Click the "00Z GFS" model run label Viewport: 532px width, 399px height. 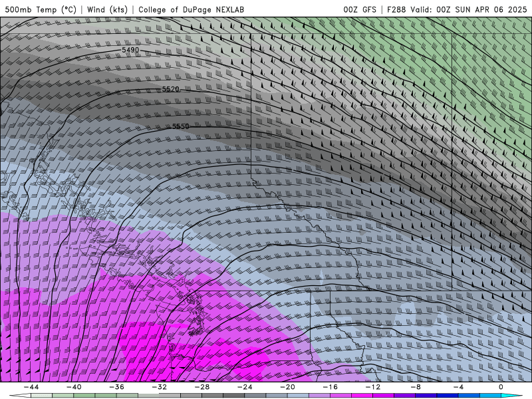[x=360, y=9]
